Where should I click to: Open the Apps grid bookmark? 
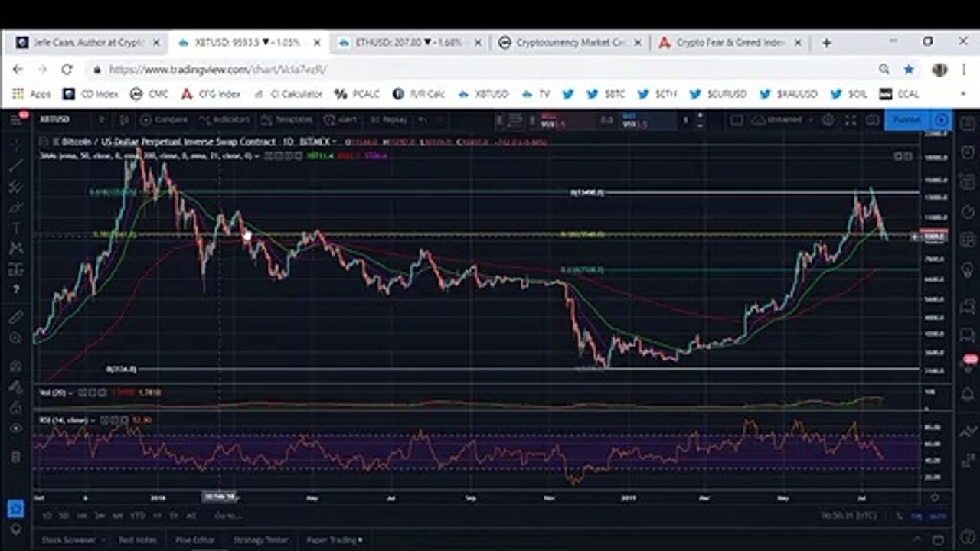pyautogui.click(x=31, y=94)
